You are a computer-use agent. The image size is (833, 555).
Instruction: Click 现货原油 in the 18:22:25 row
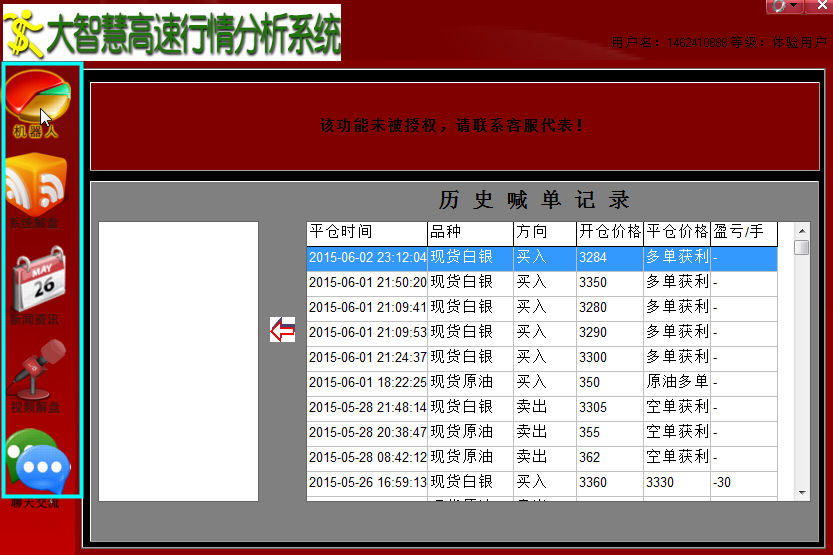click(x=470, y=383)
